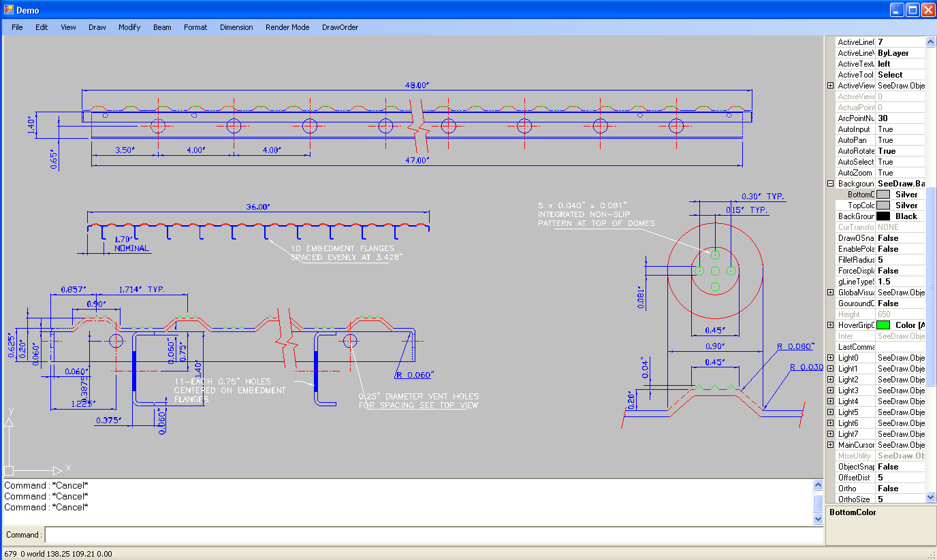Click the '10 EMBEDMENT FLANGES' note text
Viewport: 937px width, 560px height.
[343, 248]
